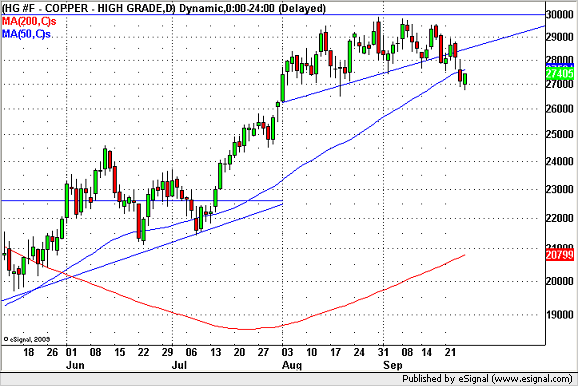Image resolution: width=578 pixels, height=386 pixels.
Task: Click the last green candlestick near 27405
Action: point(465,79)
